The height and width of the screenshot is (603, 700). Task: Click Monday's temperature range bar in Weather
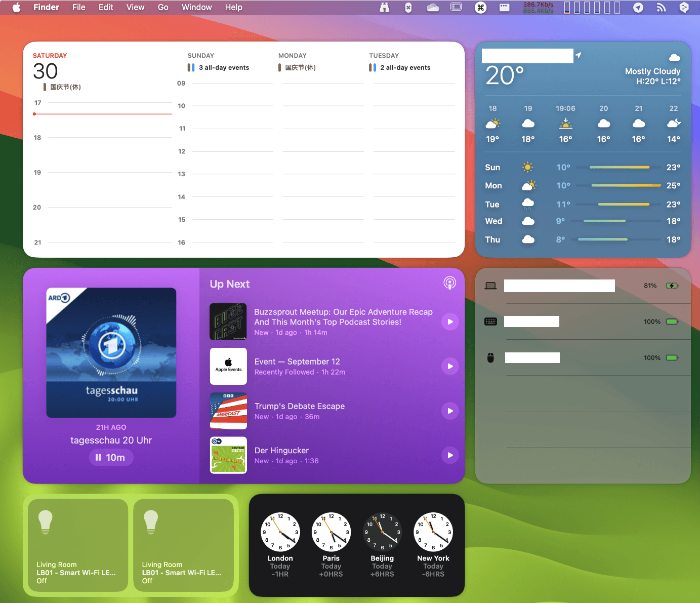[626, 186]
